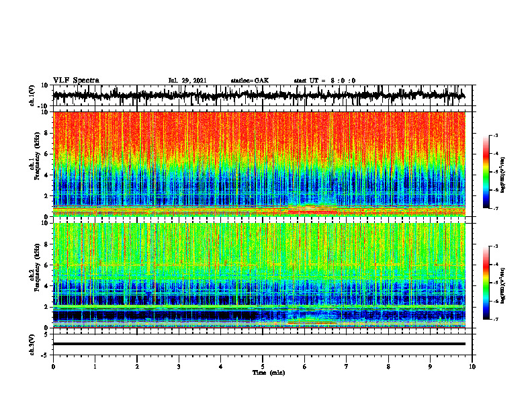Click the thick black ch.3 flat line
This screenshot has height=411, width=532.
click(259, 344)
